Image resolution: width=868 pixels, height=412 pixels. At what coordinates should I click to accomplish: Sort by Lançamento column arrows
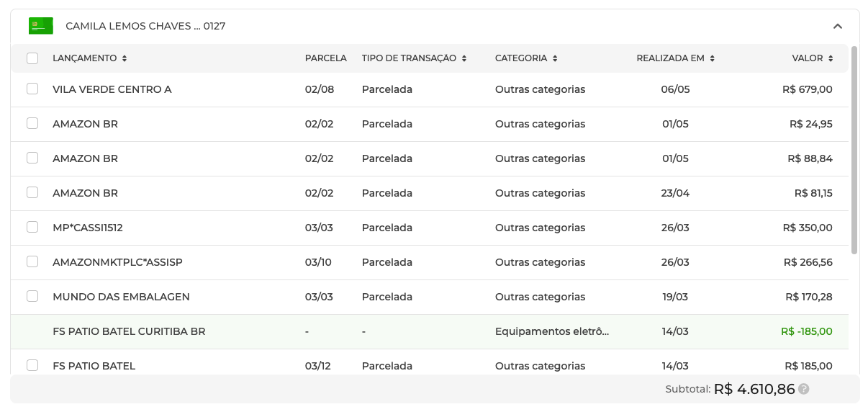(125, 58)
